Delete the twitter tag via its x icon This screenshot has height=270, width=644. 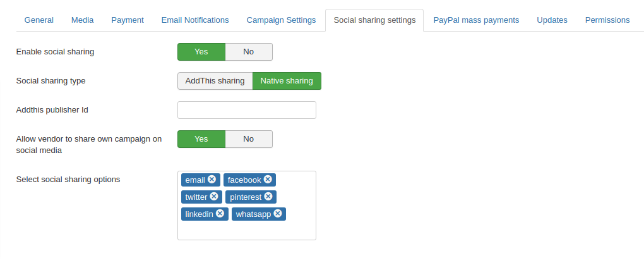tap(214, 197)
